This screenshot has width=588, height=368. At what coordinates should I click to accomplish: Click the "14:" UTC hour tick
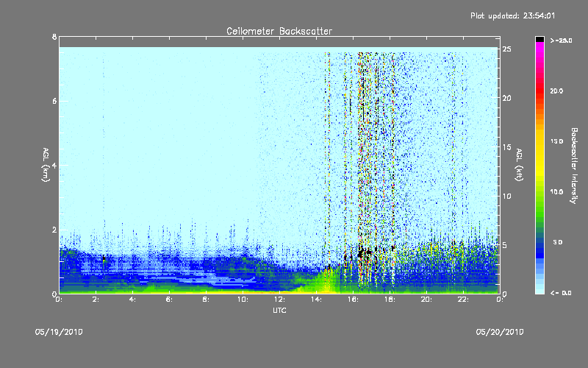point(317,300)
